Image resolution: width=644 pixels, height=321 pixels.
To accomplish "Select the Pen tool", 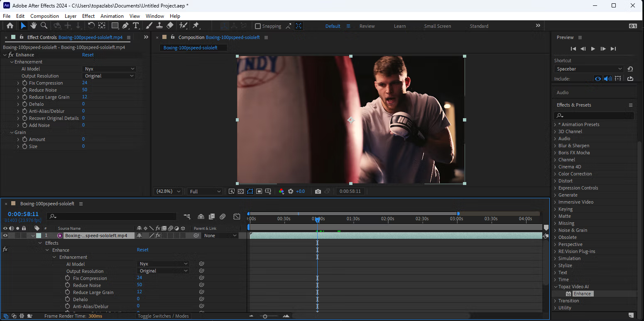I will pos(125,26).
